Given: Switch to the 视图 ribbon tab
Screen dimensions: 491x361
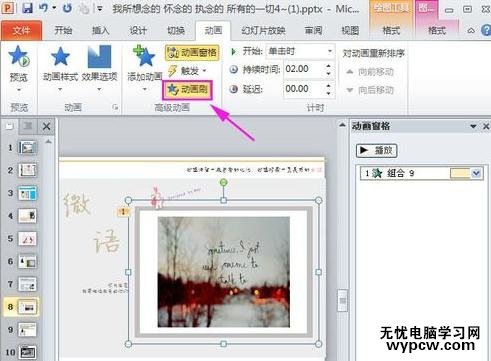Looking at the screenshot, I should 350,31.
